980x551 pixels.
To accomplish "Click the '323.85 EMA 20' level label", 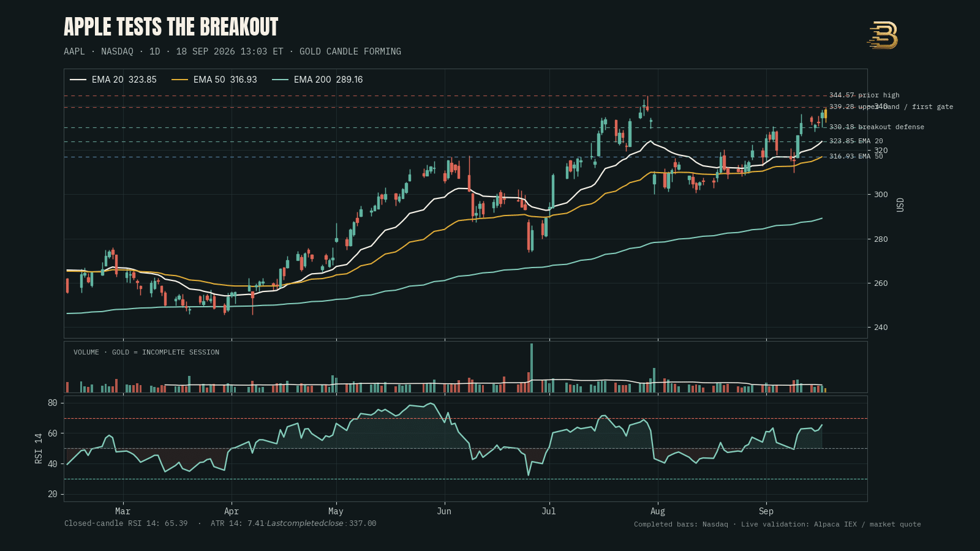I will pyautogui.click(x=856, y=141).
